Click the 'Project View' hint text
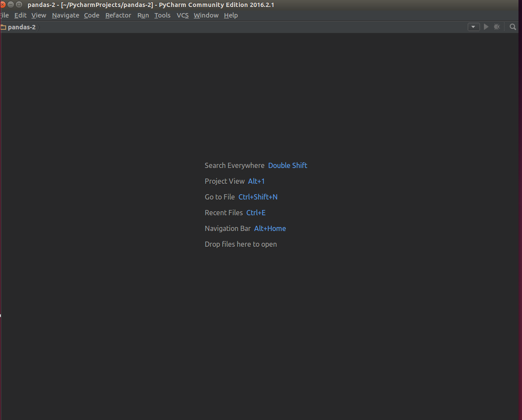Viewport: 522px width, 420px height. pos(225,182)
